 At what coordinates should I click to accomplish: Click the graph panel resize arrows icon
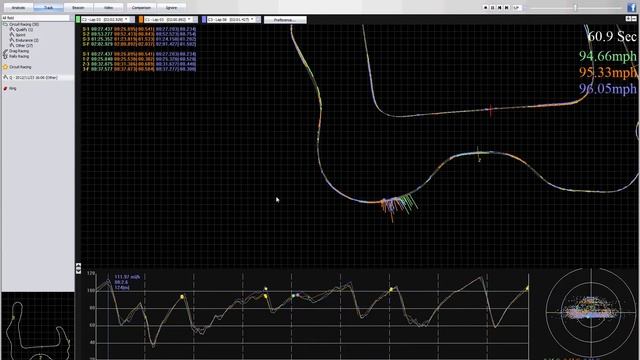[x=78, y=268]
